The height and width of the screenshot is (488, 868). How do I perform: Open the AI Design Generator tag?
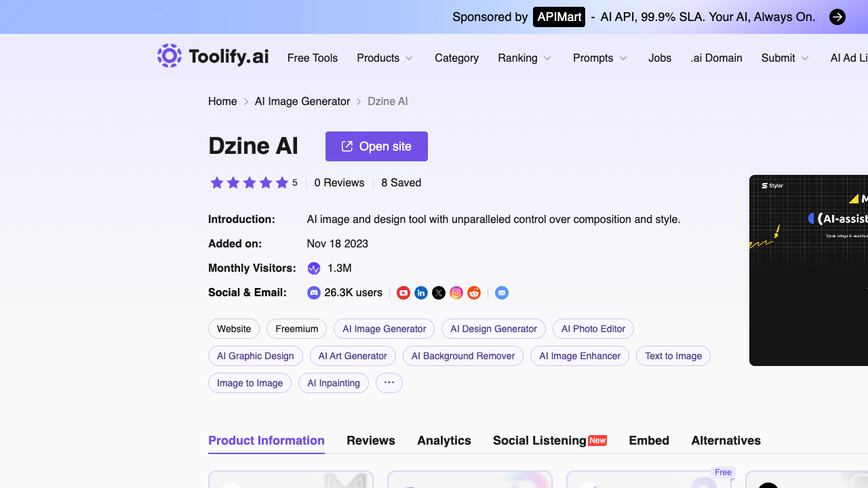(494, 329)
